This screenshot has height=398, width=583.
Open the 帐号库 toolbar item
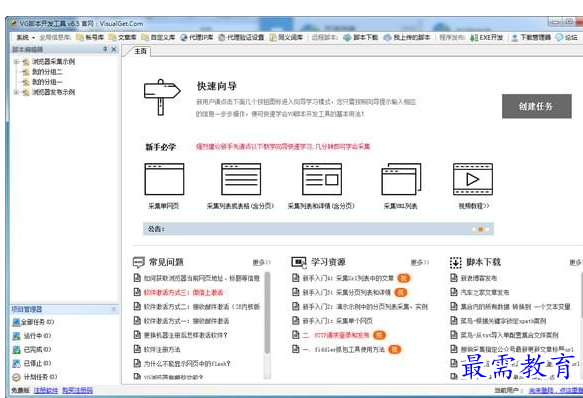coord(90,37)
